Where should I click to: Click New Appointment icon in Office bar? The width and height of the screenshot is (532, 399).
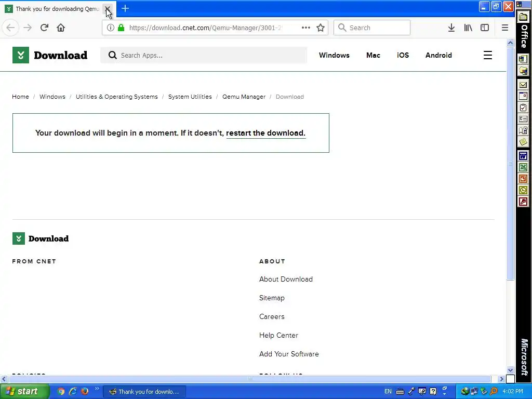point(523,96)
